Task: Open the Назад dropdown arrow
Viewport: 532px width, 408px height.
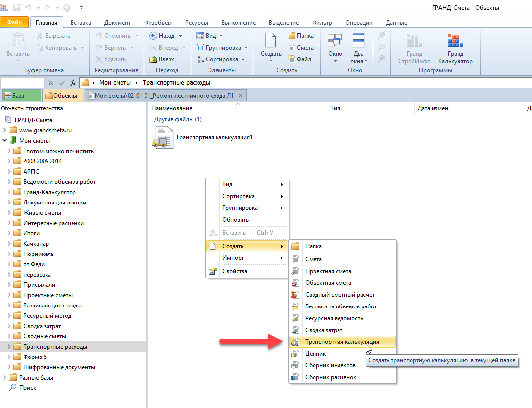Action: [180, 36]
